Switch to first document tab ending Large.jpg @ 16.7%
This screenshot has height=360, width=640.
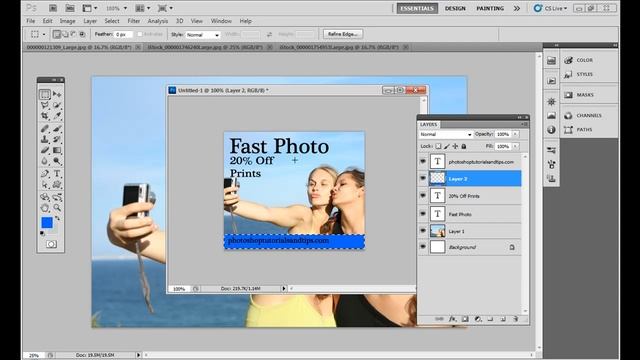(x=79, y=47)
